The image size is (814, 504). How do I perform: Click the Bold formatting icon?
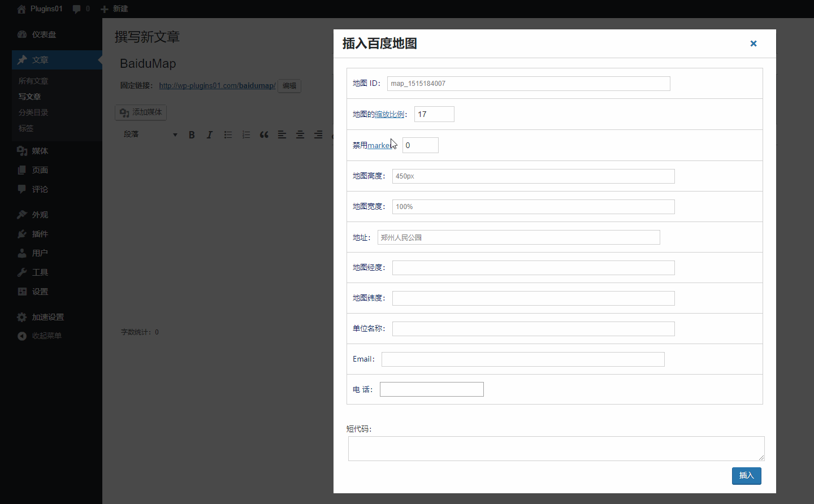[192, 134]
